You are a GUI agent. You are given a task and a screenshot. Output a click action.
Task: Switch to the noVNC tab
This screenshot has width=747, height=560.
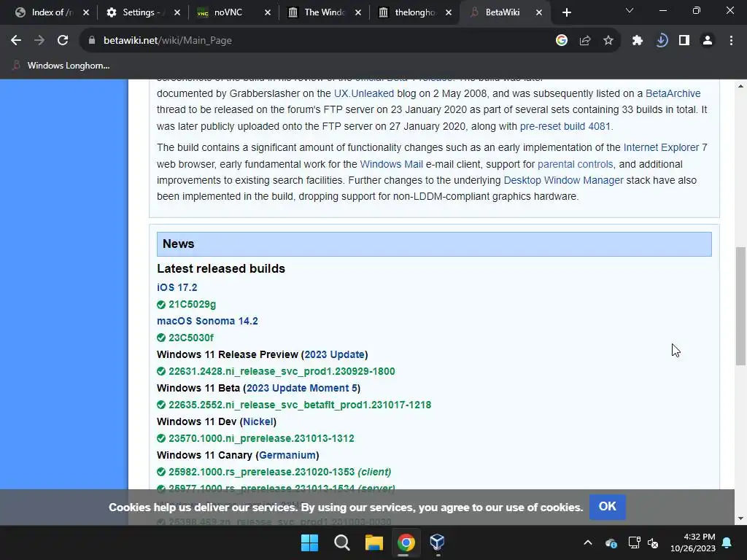click(x=228, y=12)
